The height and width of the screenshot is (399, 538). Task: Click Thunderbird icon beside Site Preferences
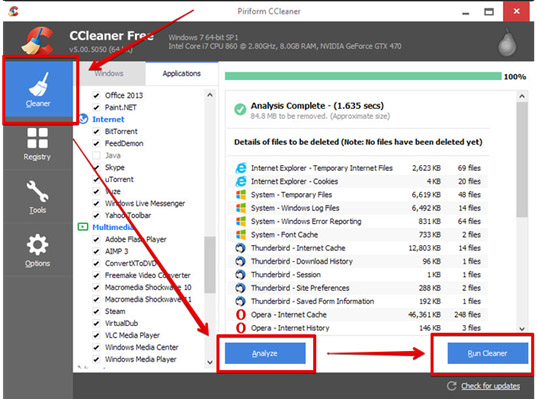coord(241,288)
